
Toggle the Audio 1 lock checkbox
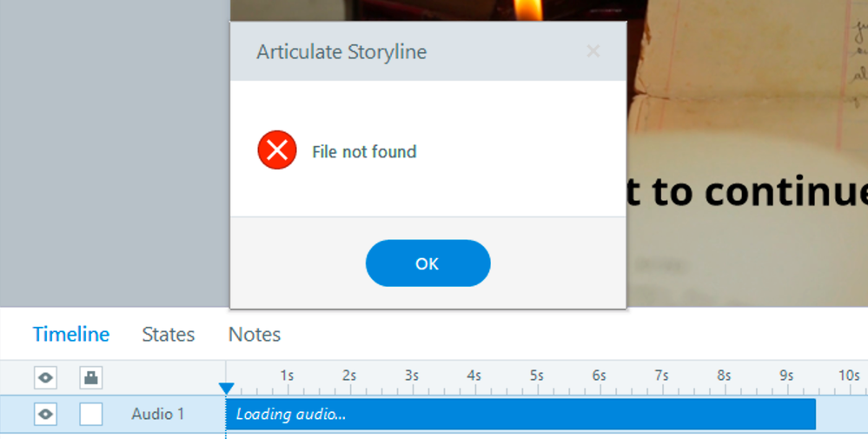tap(91, 415)
